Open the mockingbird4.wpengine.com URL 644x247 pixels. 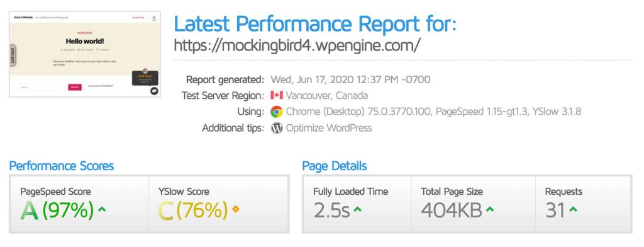click(297, 45)
